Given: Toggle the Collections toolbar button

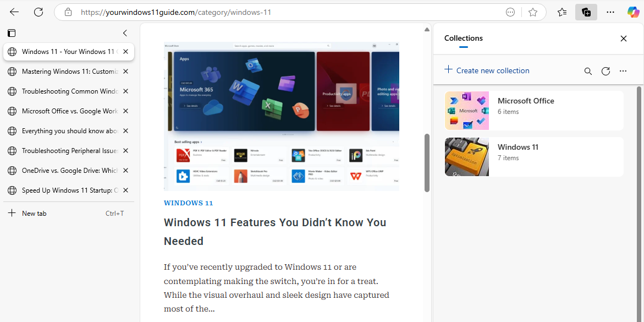Looking at the screenshot, I should click(586, 12).
